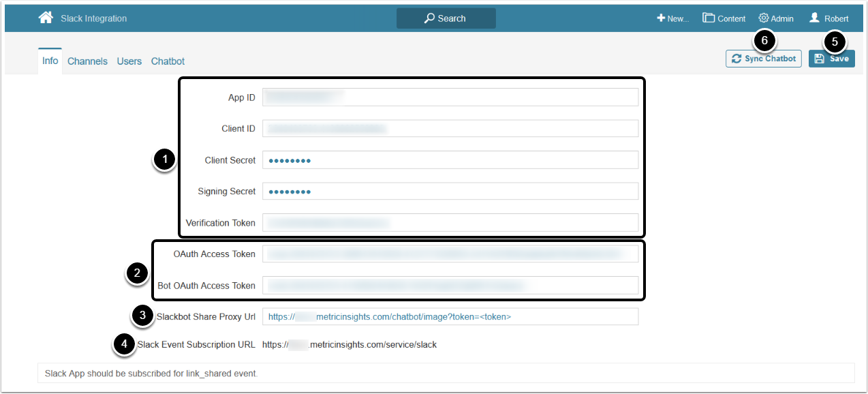Open the Content menu

pos(724,18)
